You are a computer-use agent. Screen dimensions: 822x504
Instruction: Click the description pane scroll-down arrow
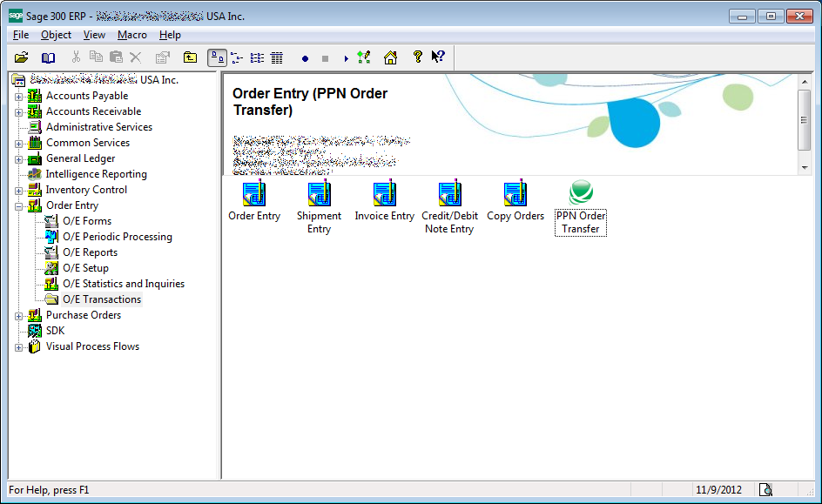pos(805,168)
